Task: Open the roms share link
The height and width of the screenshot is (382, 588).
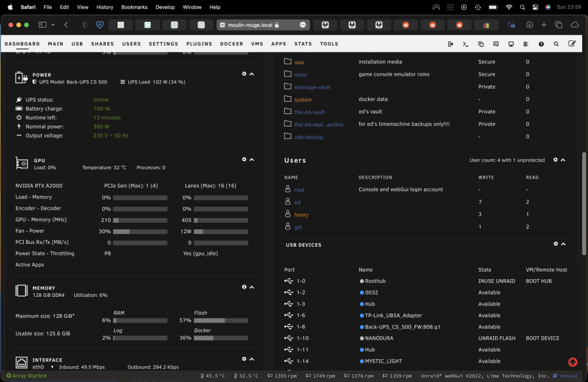Action: tap(300, 75)
